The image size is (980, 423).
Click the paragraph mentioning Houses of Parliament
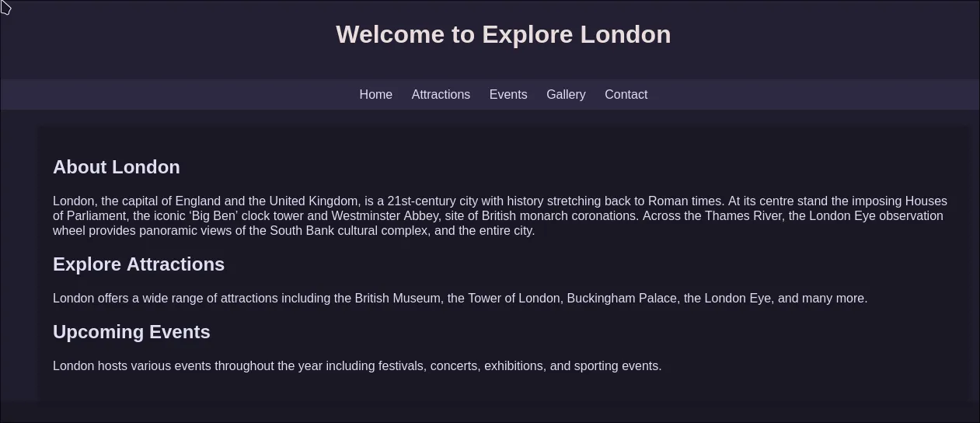coord(500,215)
